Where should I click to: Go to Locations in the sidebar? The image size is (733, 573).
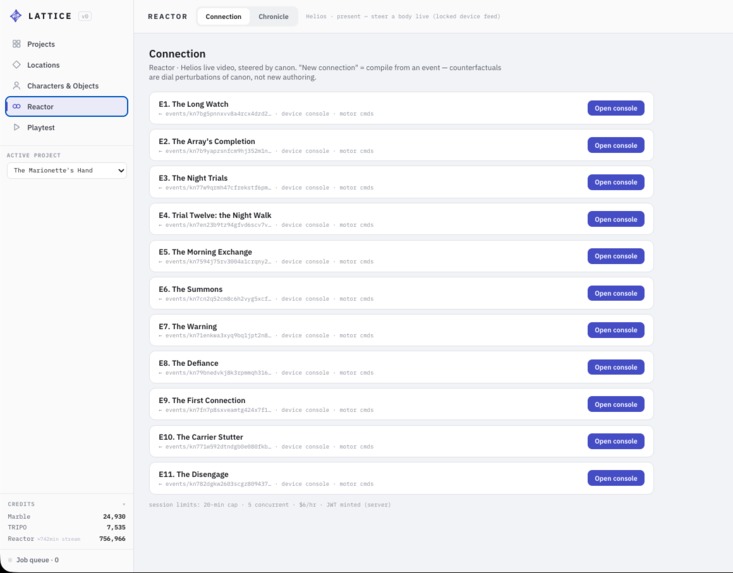click(66, 65)
